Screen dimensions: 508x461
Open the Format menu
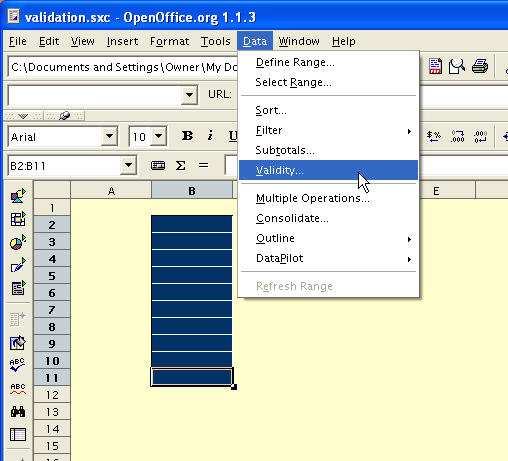169,41
